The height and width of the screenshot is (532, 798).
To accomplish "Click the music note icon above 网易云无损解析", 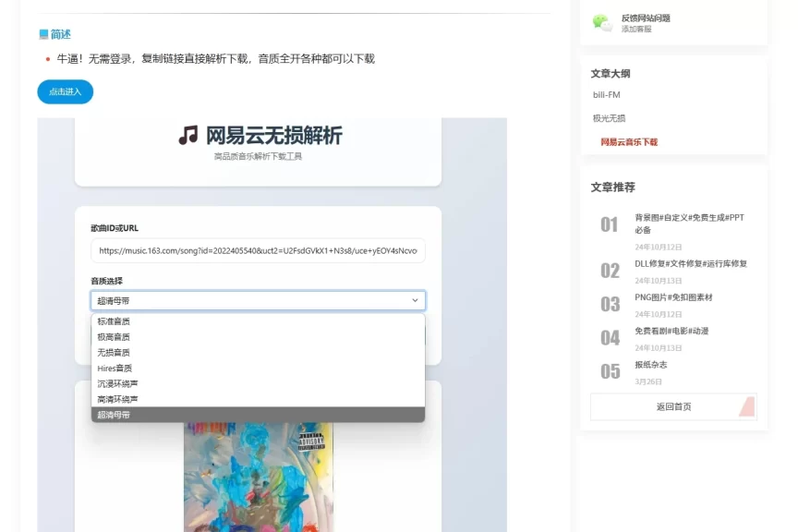I will (187, 134).
